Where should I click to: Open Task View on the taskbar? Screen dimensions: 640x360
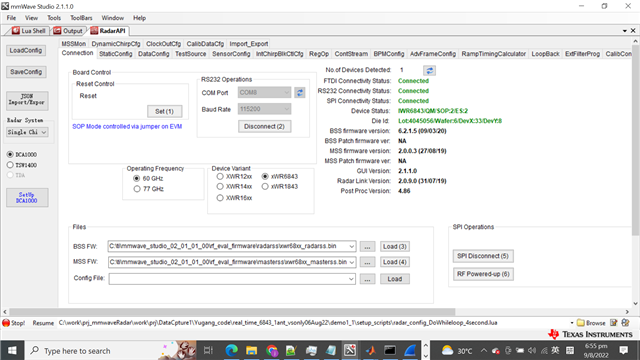point(208,351)
